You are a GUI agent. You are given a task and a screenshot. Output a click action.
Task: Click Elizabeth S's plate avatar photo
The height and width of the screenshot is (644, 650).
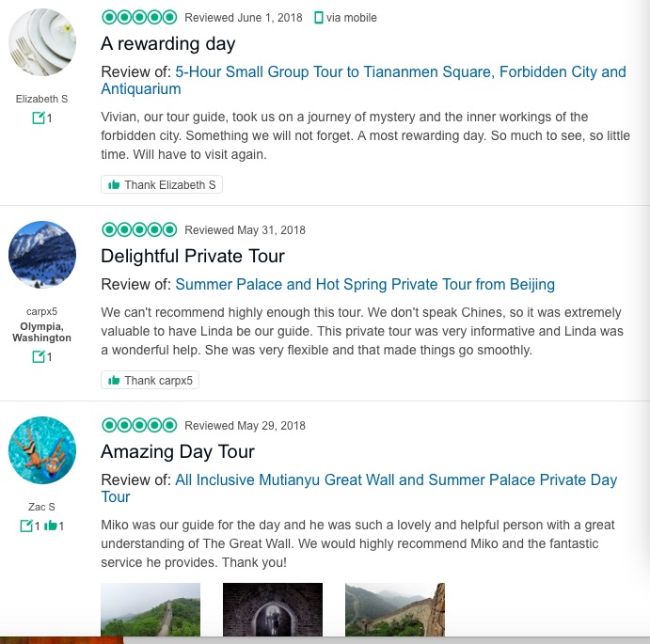tap(42, 44)
